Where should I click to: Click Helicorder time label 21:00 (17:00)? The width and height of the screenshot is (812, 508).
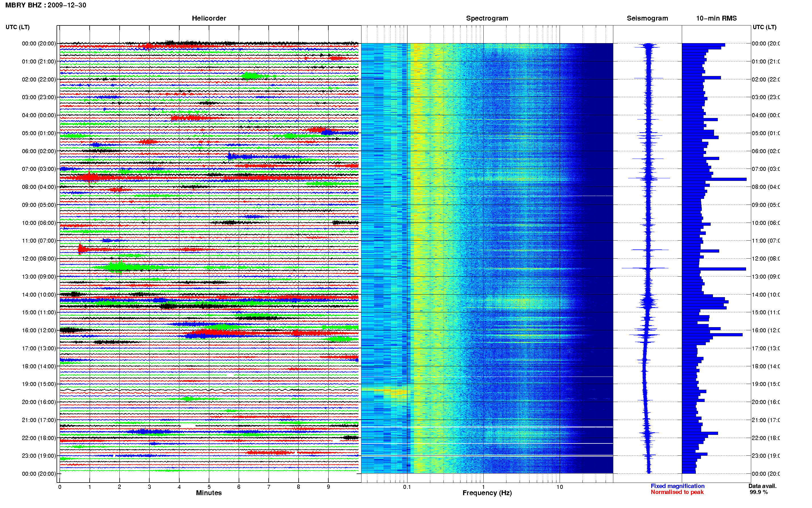coord(39,420)
